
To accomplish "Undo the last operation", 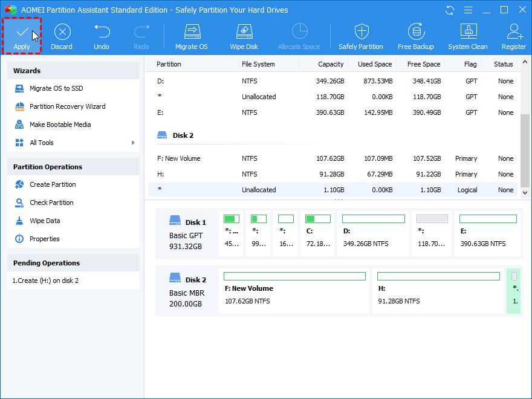I will [102, 31].
